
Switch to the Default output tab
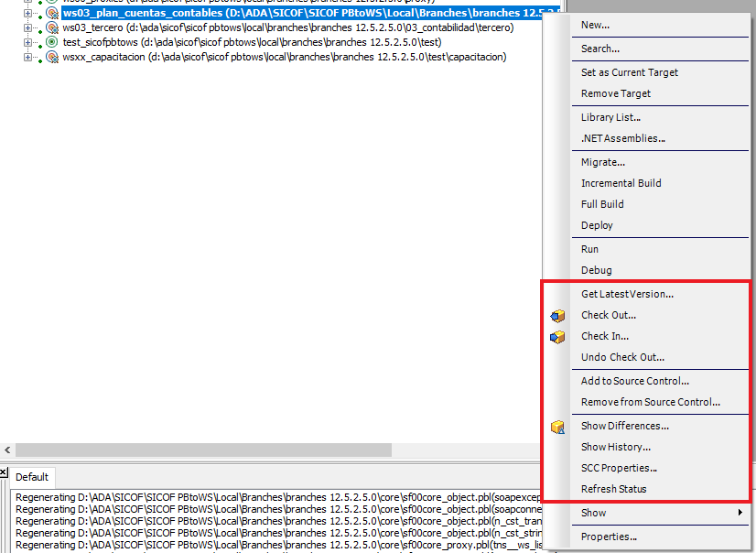click(x=32, y=477)
